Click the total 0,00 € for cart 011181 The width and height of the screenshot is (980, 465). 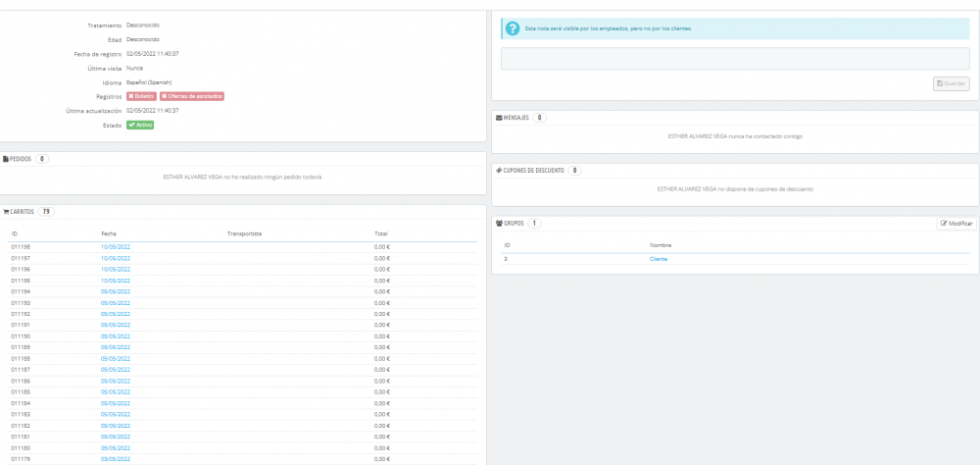point(382,437)
